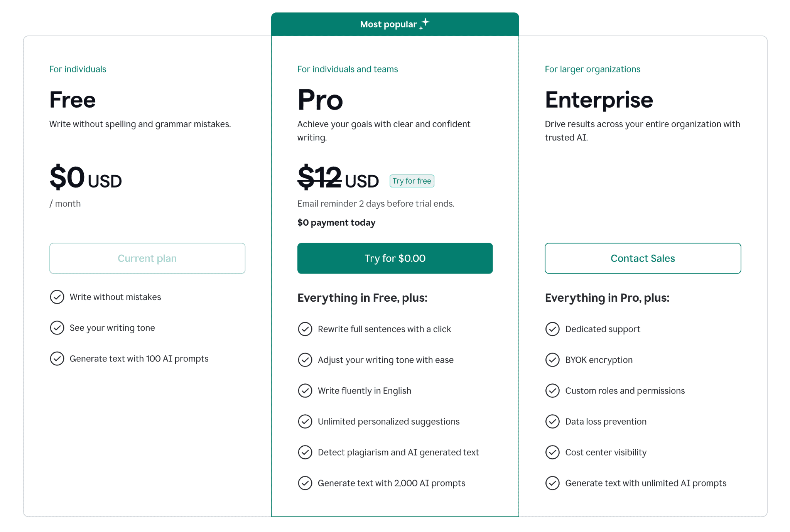Click checkmark next to Rewrite full sentences
The height and width of the screenshot is (532, 790).
pos(305,329)
